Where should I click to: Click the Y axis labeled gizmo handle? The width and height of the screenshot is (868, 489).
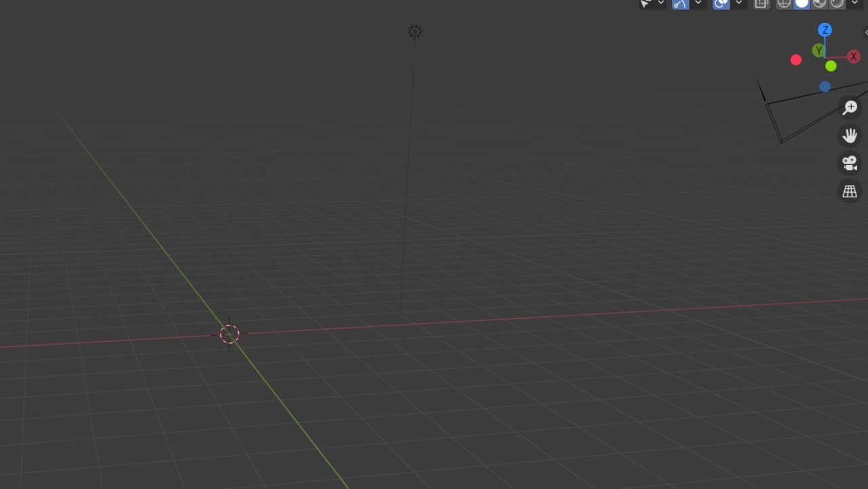818,51
